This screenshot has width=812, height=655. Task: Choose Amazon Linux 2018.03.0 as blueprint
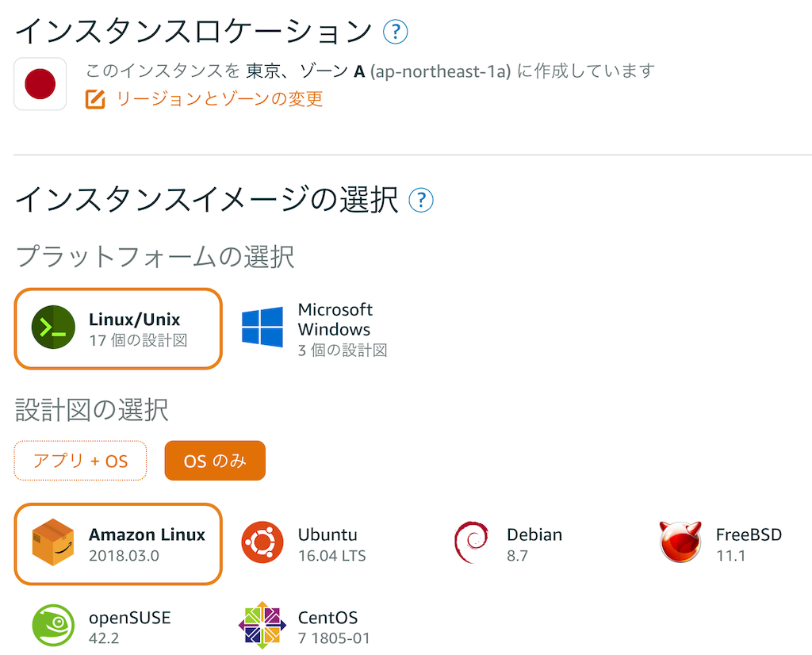click(x=117, y=542)
